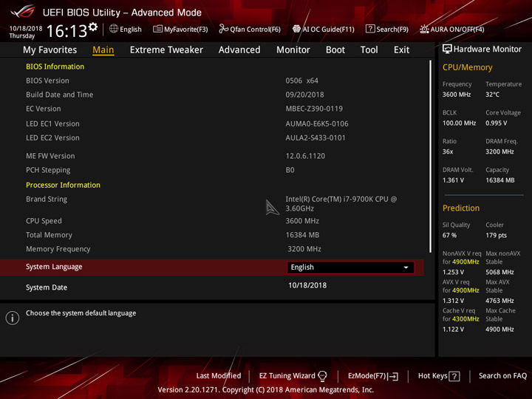Open MyFavorite list icon
The width and height of the screenshot is (532, 399).
point(157,29)
